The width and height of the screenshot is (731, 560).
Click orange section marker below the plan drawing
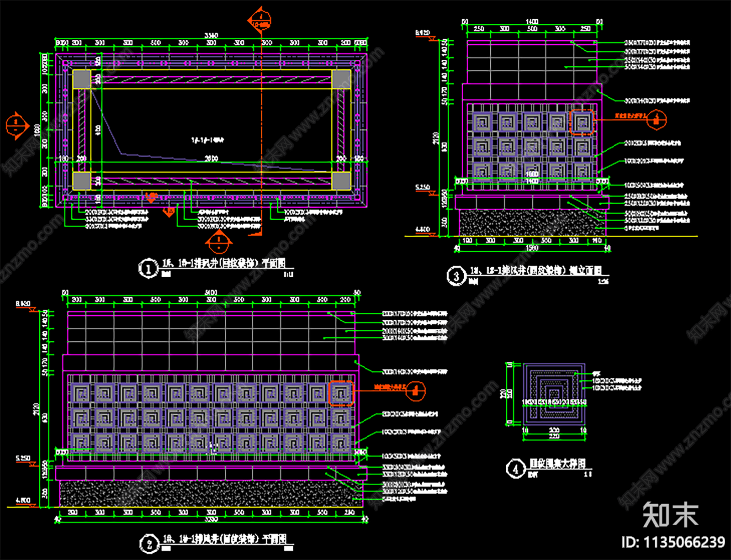click(x=219, y=241)
